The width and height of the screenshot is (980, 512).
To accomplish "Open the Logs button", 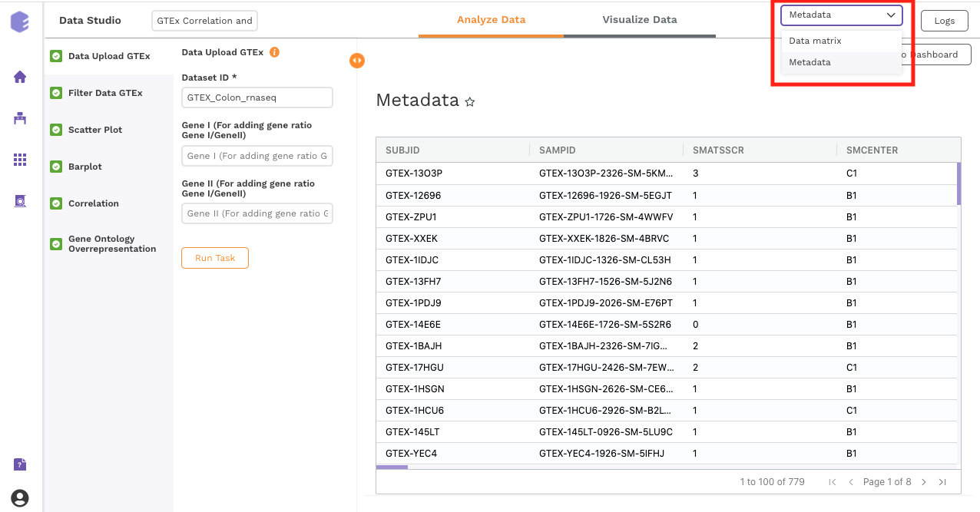I will (944, 21).
